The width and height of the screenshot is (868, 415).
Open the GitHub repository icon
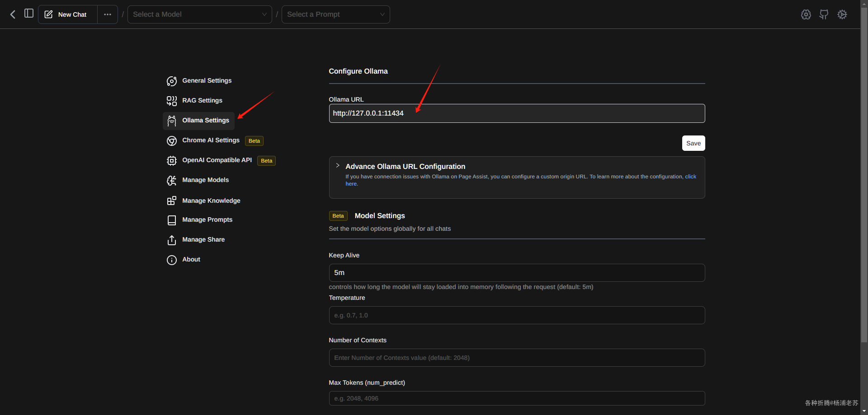(x=824, y=14)
